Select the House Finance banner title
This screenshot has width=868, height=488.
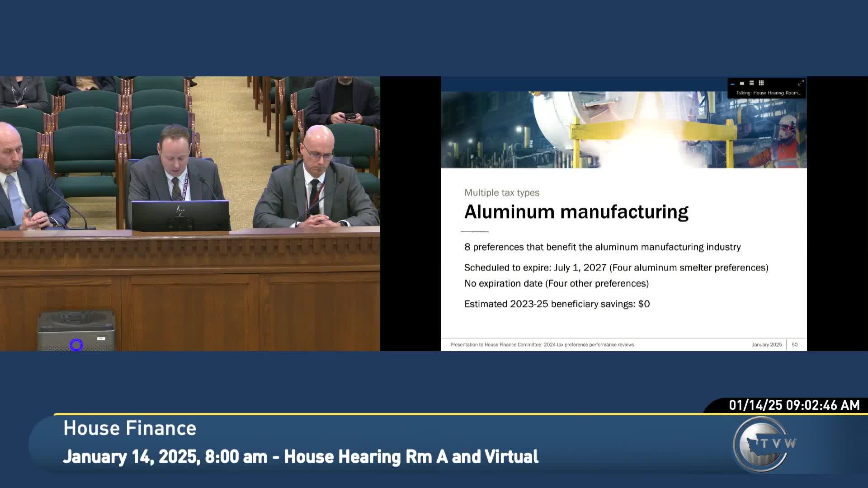pyautogui.click(x=130, y=428)
